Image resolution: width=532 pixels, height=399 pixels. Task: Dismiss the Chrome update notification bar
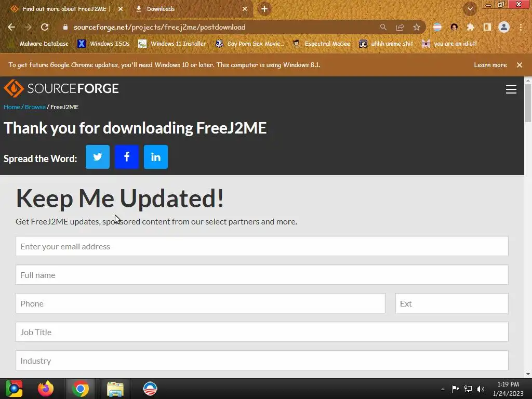520,65
